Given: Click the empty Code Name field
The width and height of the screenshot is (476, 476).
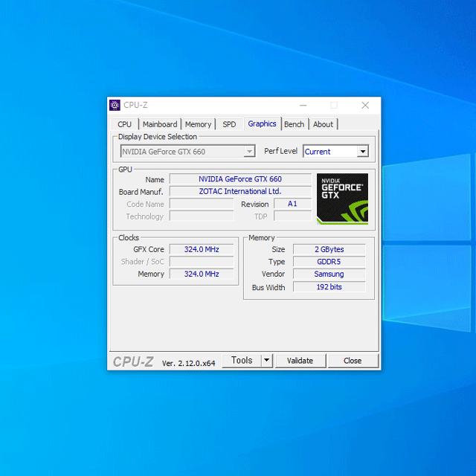Looking at the screenshot, I should (202, 204).
